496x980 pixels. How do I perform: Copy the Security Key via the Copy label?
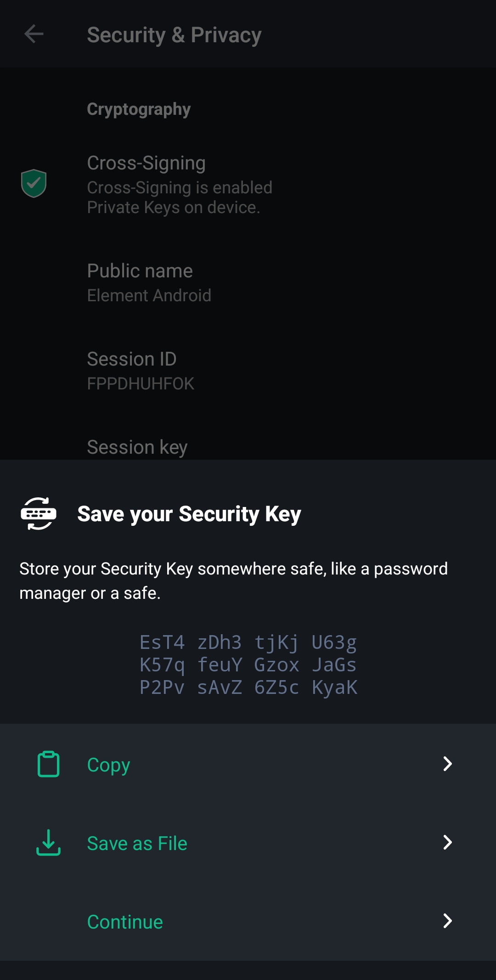tap(109, 765)
